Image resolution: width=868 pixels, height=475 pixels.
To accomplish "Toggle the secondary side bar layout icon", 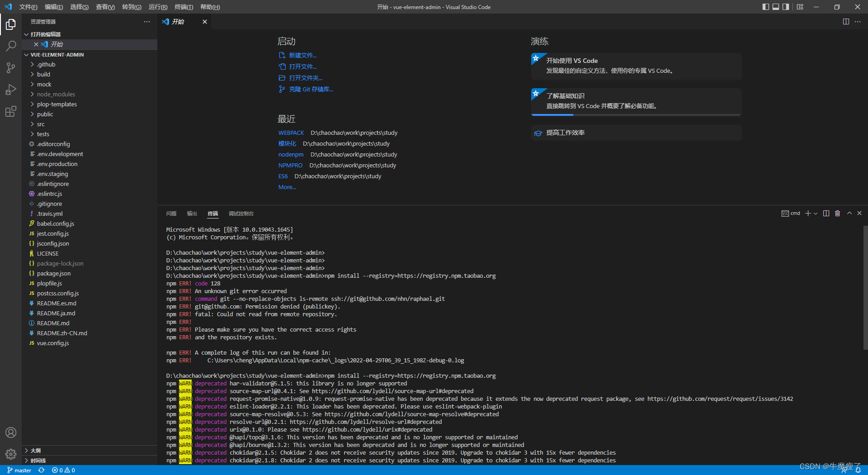I will coord(786,7).
